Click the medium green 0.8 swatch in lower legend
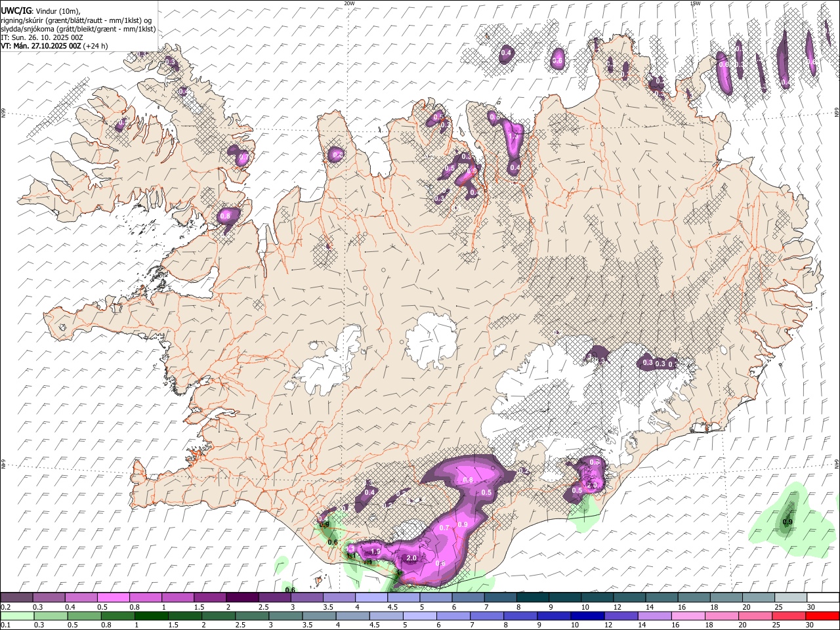 [117, 616]
